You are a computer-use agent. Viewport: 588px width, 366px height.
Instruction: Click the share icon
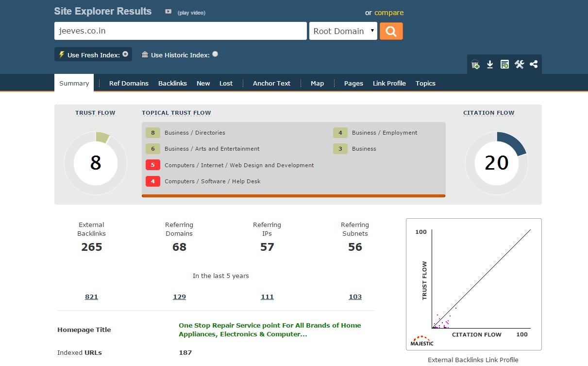[534, 64]
